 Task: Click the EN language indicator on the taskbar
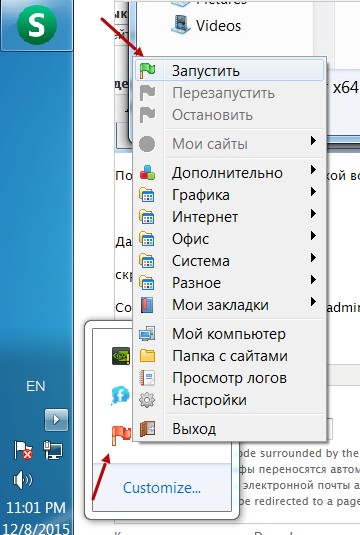tap(35, 386)
